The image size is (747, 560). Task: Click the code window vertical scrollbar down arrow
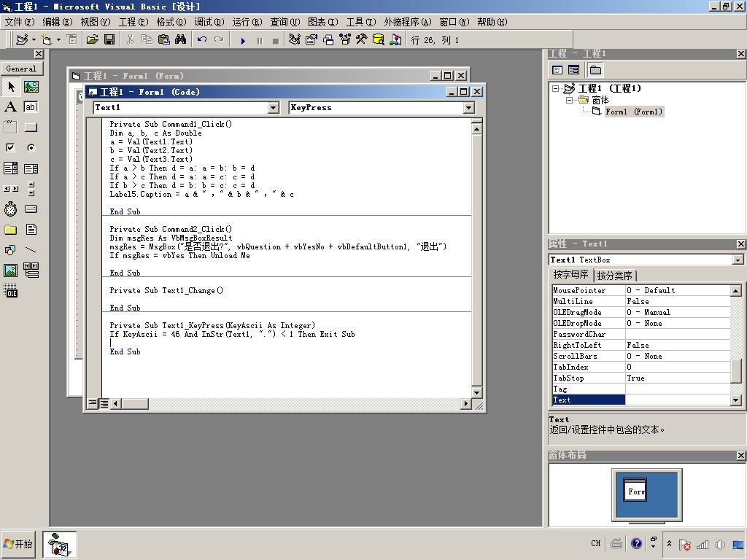coord(476,392)
